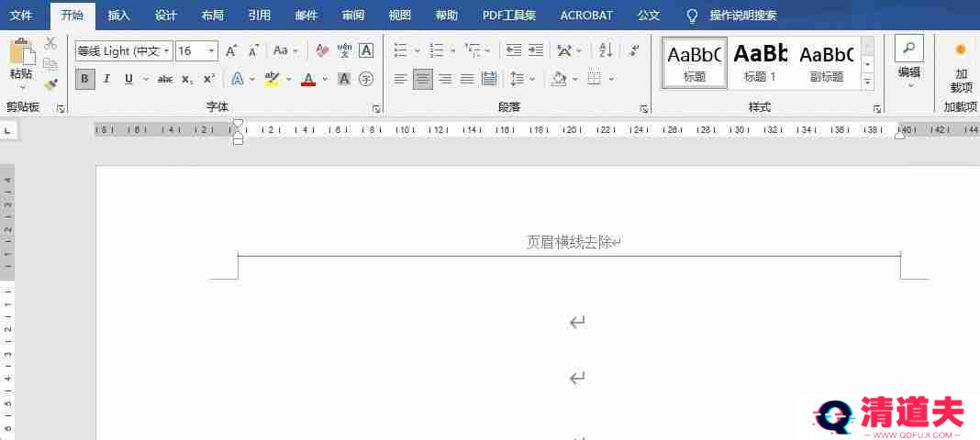
Task: Toggle Underline formatting
Action: [x=128, y=79]
